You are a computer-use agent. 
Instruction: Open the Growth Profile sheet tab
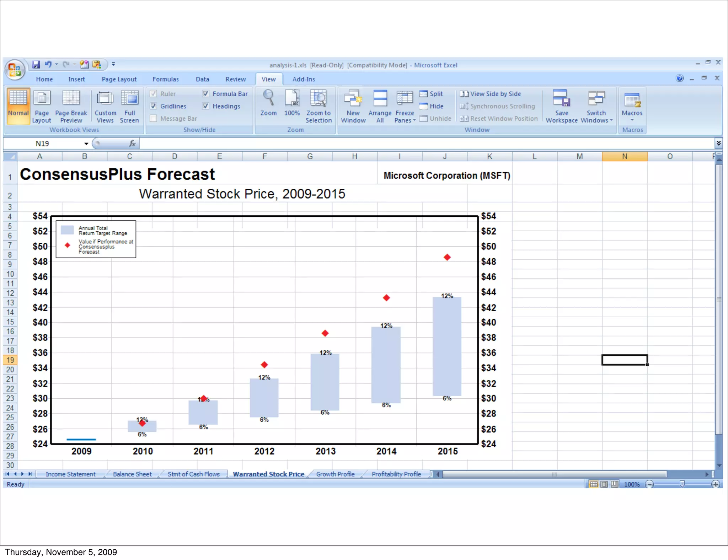335,474
